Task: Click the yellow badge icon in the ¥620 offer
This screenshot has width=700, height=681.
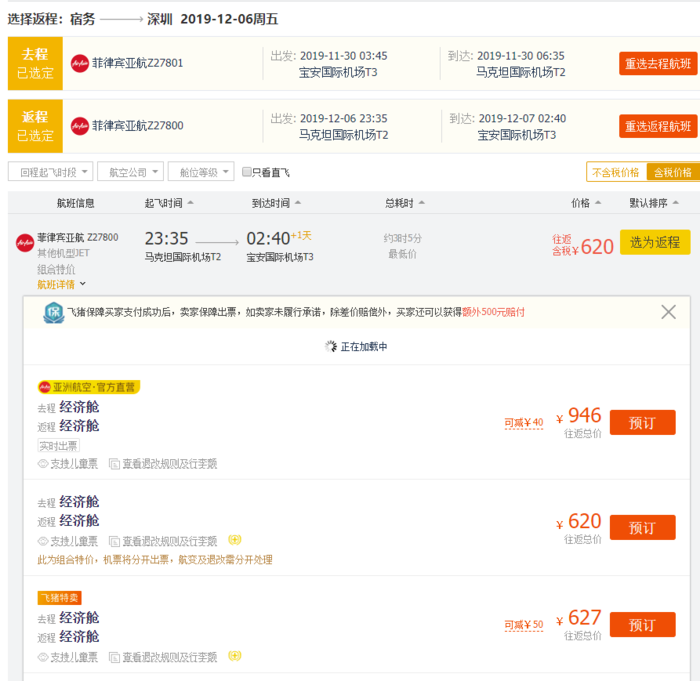Action: click(234, 540)
